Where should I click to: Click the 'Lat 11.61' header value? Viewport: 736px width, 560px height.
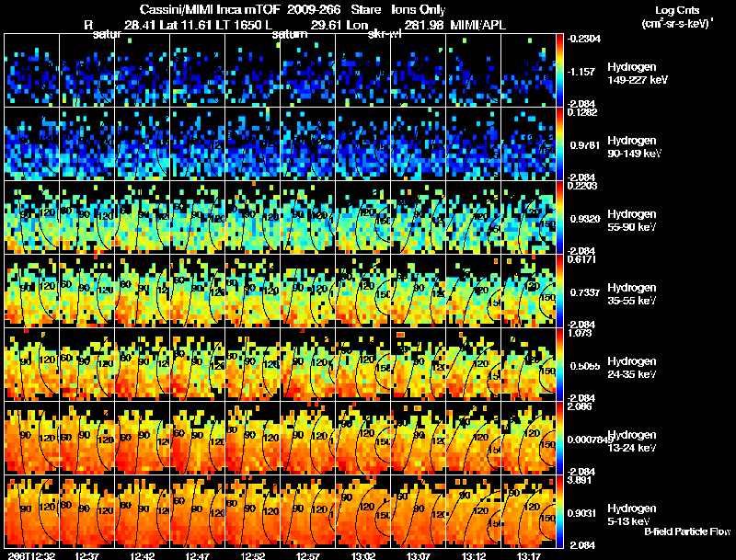[x=188, y=26]
